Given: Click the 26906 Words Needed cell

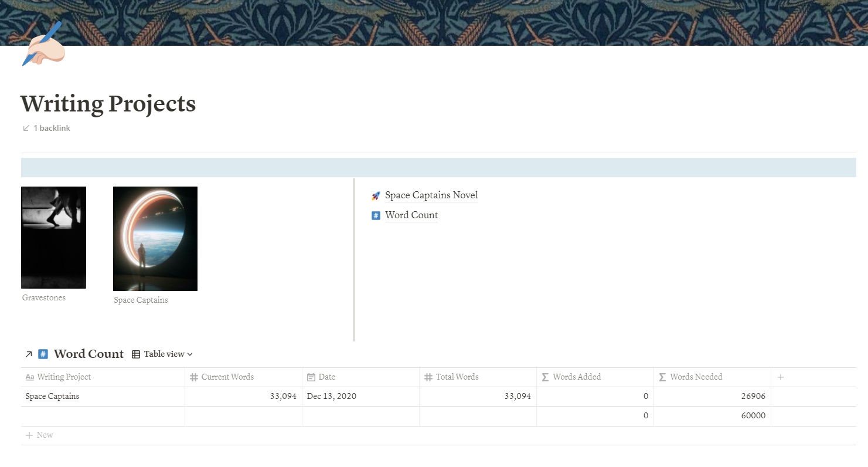Looking at the screenshot, I should [x=713, y=397].
